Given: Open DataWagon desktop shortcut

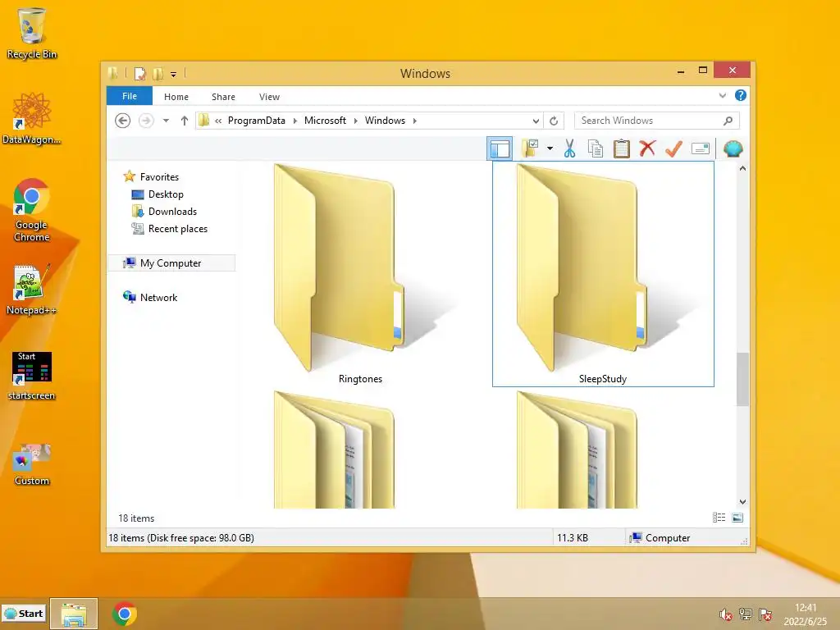Looking at the screenshot, I should [x=32, y=118].
